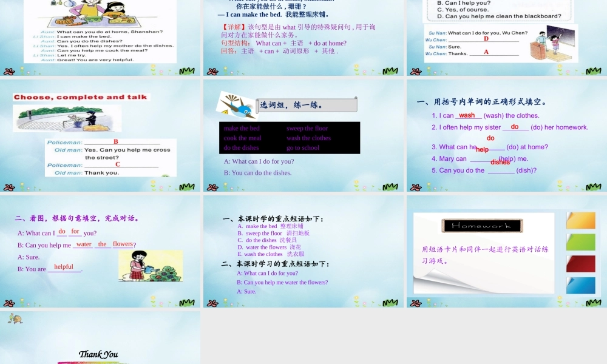607x364 pixels.
Task: Click the homework text 用短语卡片和同伴
Action: 484,255
